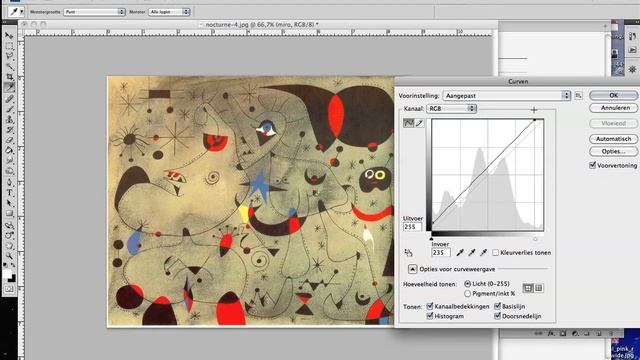Toggle Basislijn checkbox
Screen dimensions: 640x360
(x=498, y=306)
